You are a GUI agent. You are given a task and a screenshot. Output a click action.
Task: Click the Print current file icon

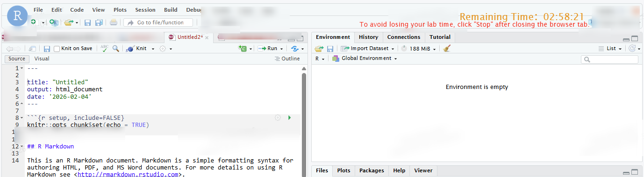[x=114, y=22]
